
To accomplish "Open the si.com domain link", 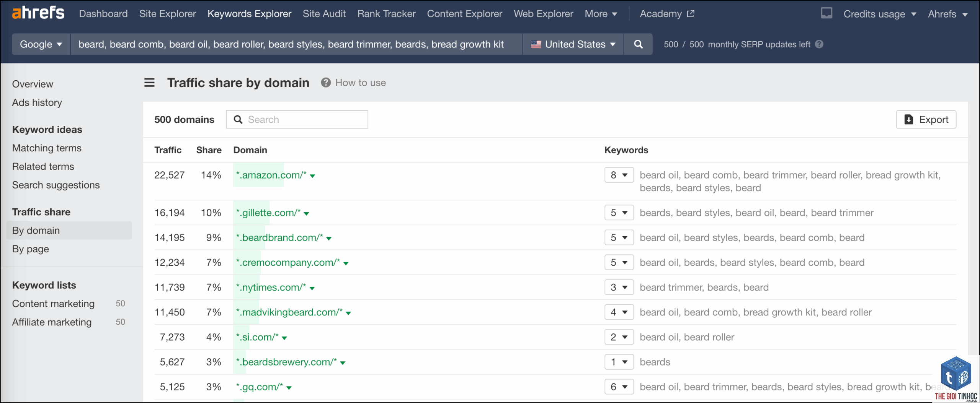I will [257, 337].
